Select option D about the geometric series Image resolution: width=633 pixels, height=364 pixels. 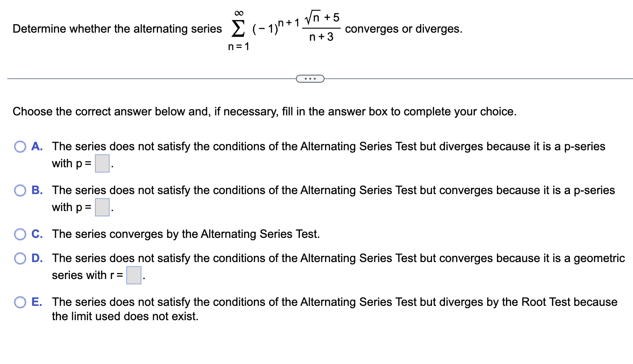point(20,258)
